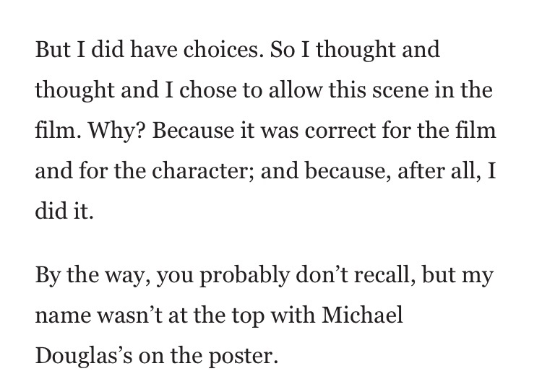Select the word "recall," in the text
The height and width of the screenshot is (392, 542).
coord(384,276)
